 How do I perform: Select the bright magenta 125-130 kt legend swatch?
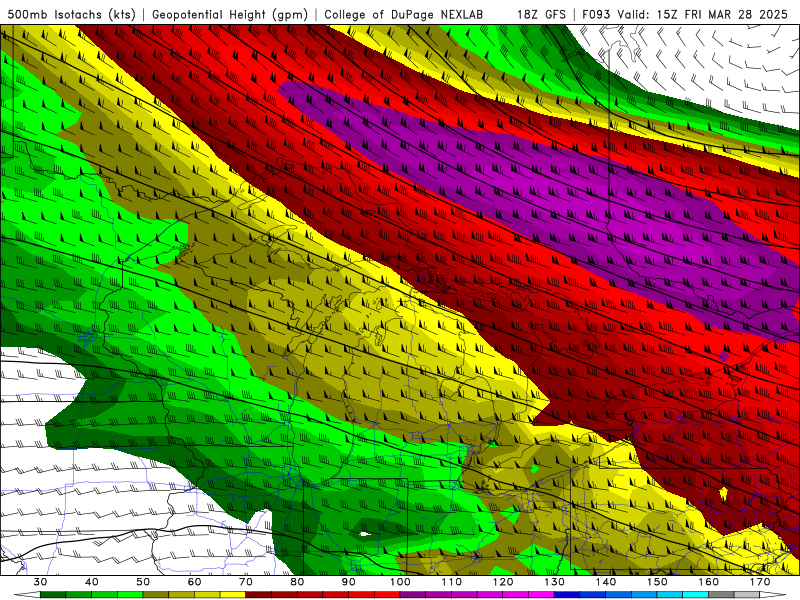point(542,595)
